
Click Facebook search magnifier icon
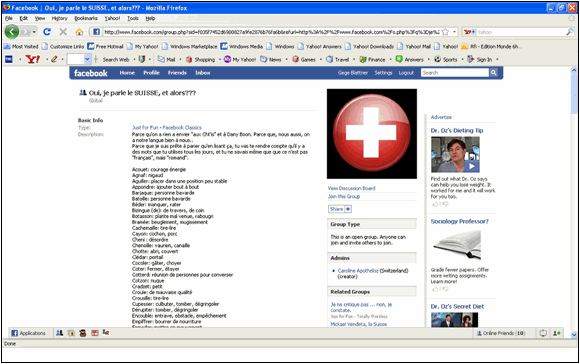pos(493,73)
